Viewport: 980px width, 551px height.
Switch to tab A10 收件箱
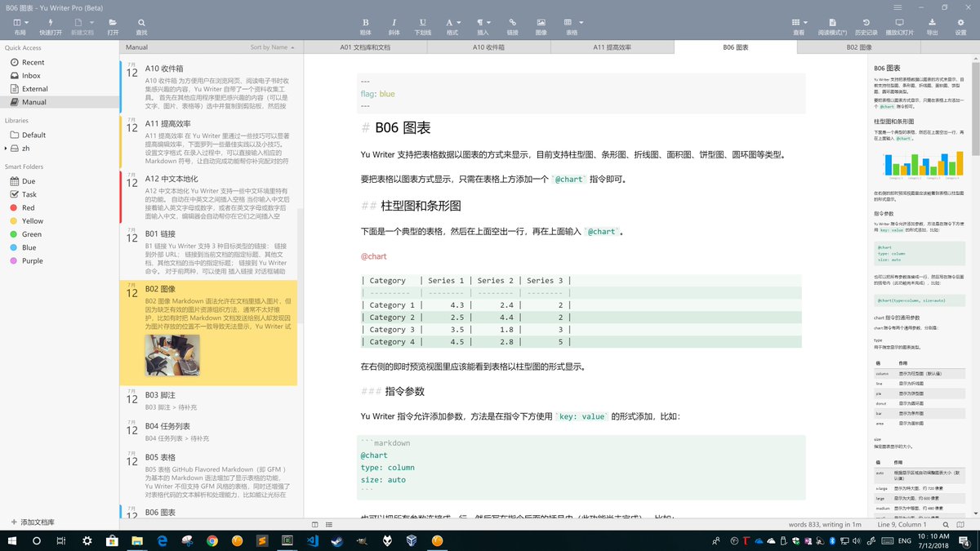click(x=488, y=47)
